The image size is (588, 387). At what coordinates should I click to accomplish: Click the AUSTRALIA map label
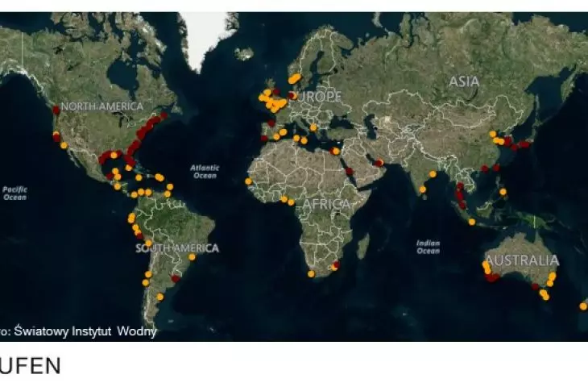522,260
